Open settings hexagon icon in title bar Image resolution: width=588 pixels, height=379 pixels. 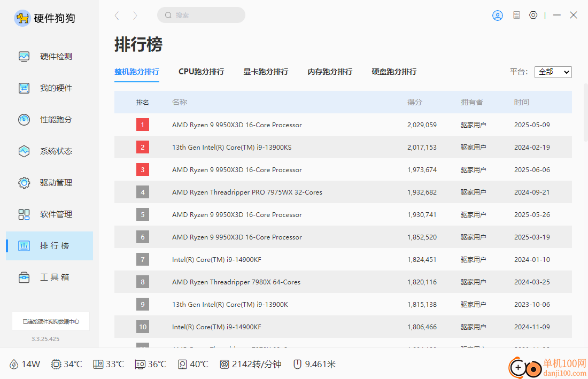[533, 15]
